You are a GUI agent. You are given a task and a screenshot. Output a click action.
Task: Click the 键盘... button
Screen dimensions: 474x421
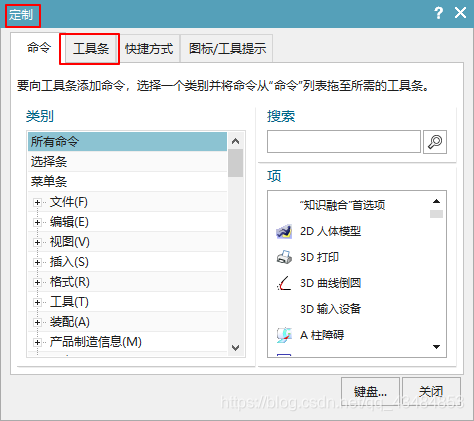coord(370,391)
